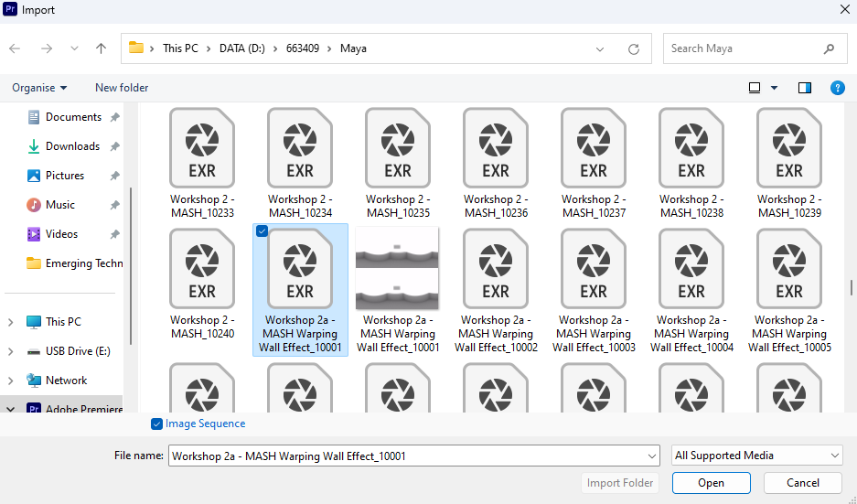
Task: Click the Help question mark icon
Action: [837, 88]
